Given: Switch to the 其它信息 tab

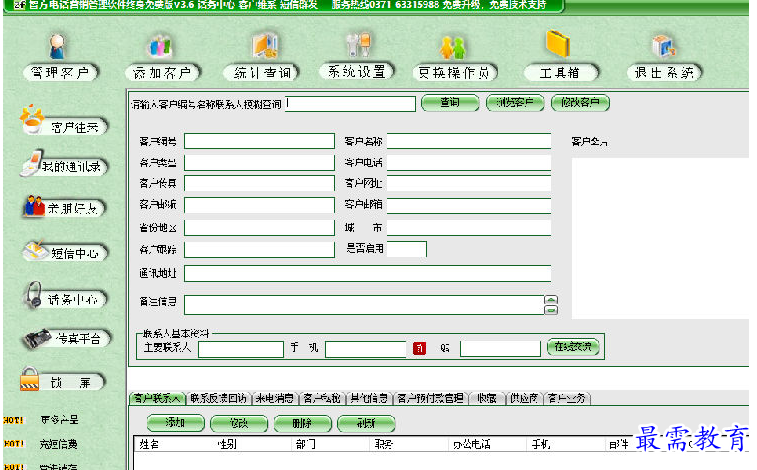Looking at the screenshot, I should (x=369, y=399).
